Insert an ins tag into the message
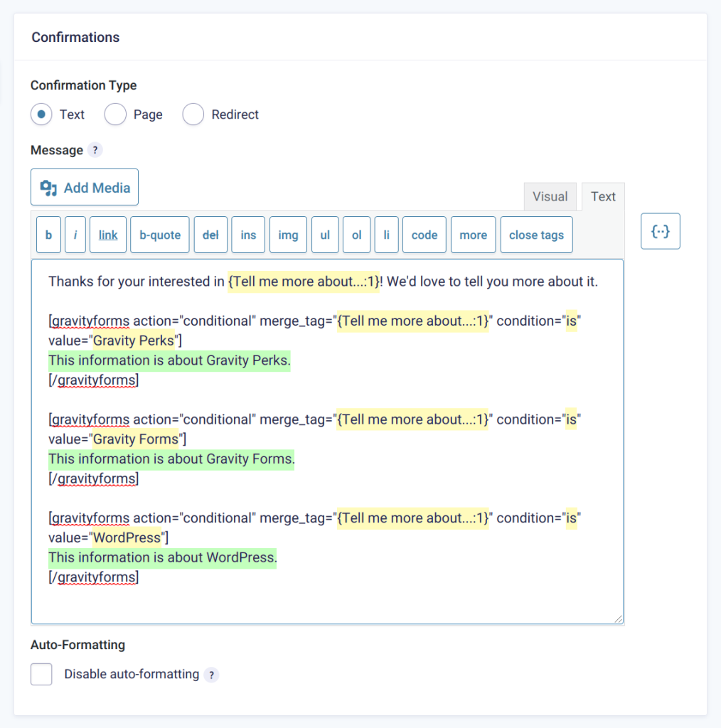The image size is (721, 728). click(247, 235)
